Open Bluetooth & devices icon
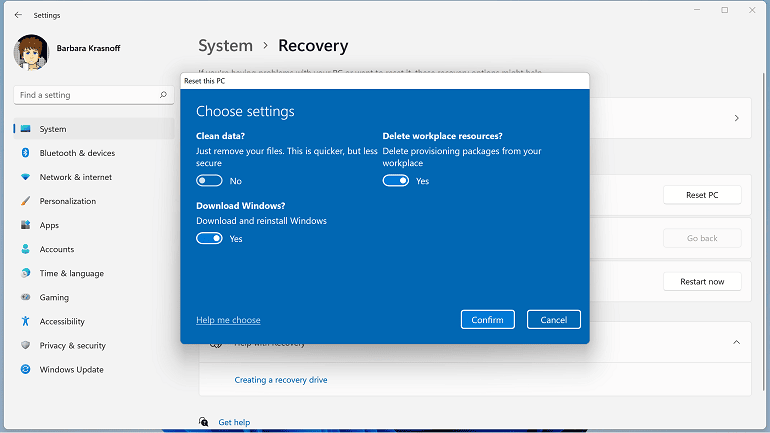 (26, 153)
